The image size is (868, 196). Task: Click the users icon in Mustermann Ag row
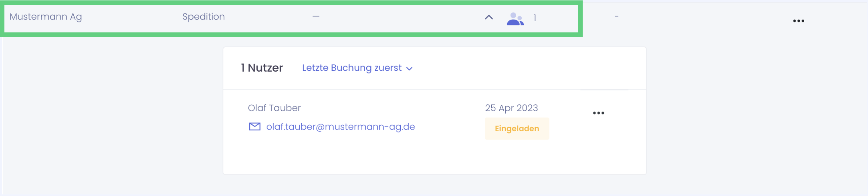515,19
